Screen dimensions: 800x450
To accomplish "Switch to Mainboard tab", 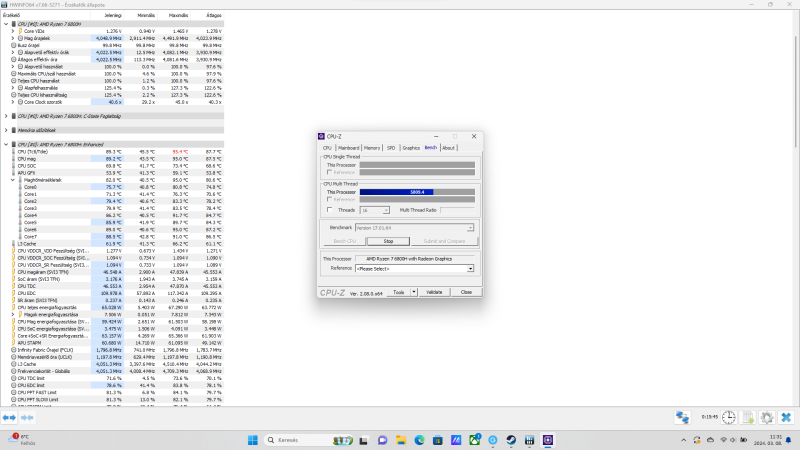I will coord(349,148).
